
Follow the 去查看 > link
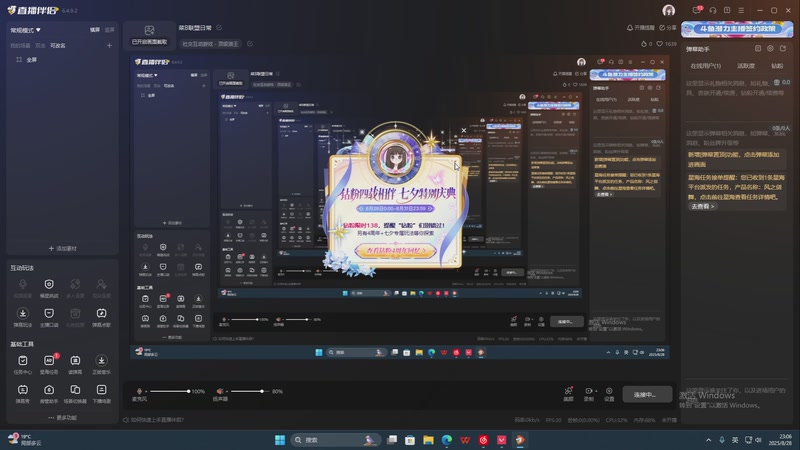tap(703, 206)
